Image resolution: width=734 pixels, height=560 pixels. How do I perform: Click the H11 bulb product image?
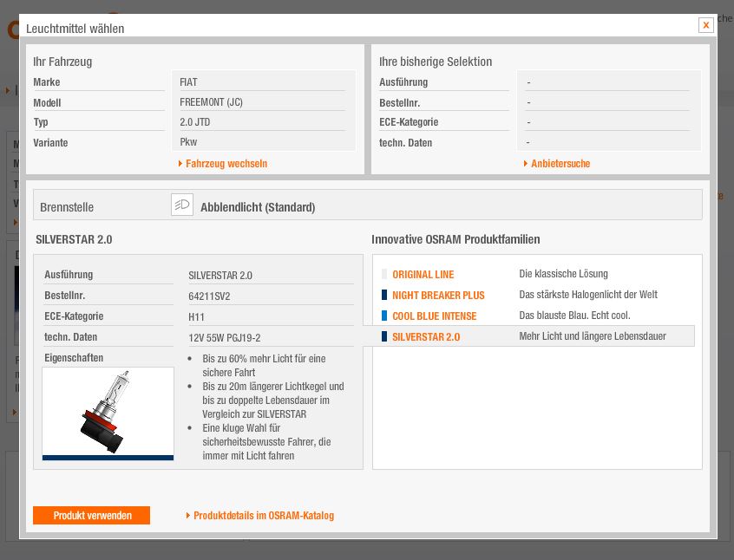point(108,413)
